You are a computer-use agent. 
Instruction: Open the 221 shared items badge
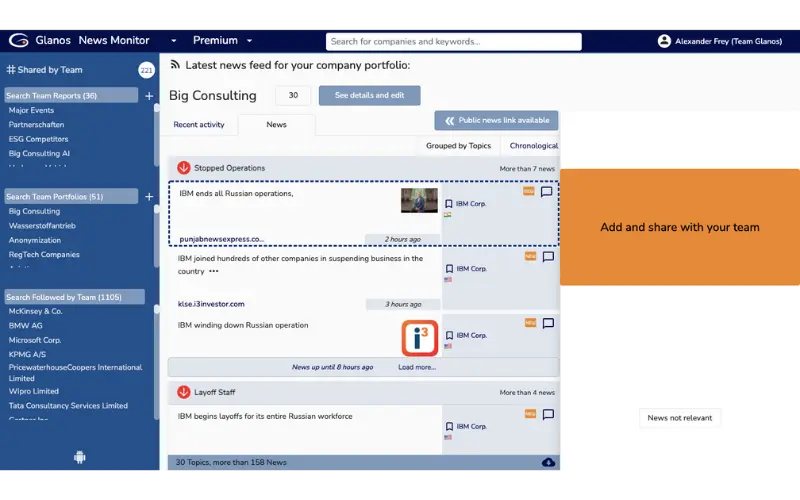point(146,70)
